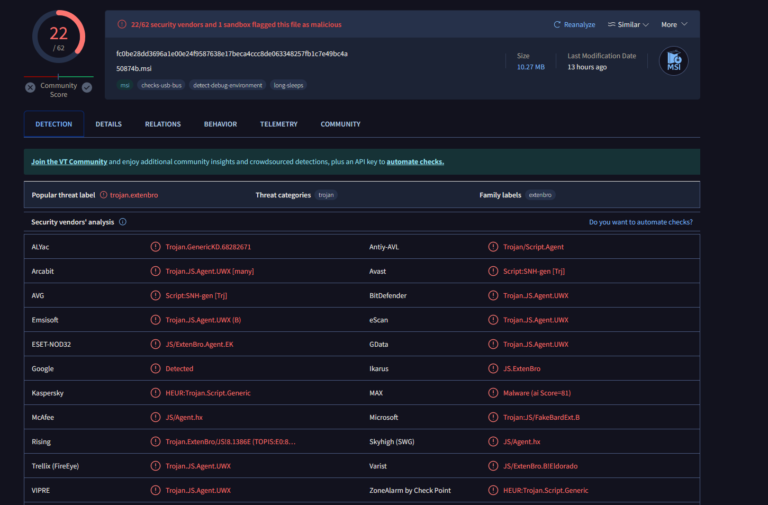Click the alert icon in the ALYac row
The image size is (768, 505).
click(155, 247)
